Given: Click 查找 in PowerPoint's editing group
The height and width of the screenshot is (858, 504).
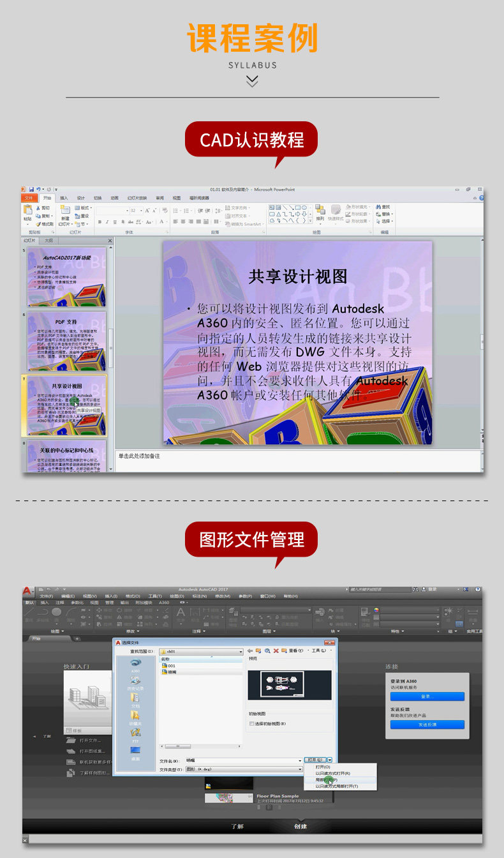Looking at the screenshot, I should (384, 207).
